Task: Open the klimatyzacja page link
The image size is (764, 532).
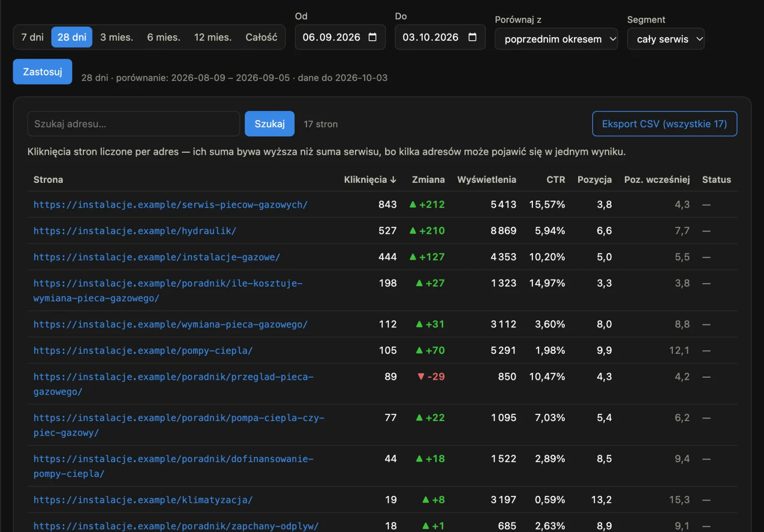Action: click(143, 500)
